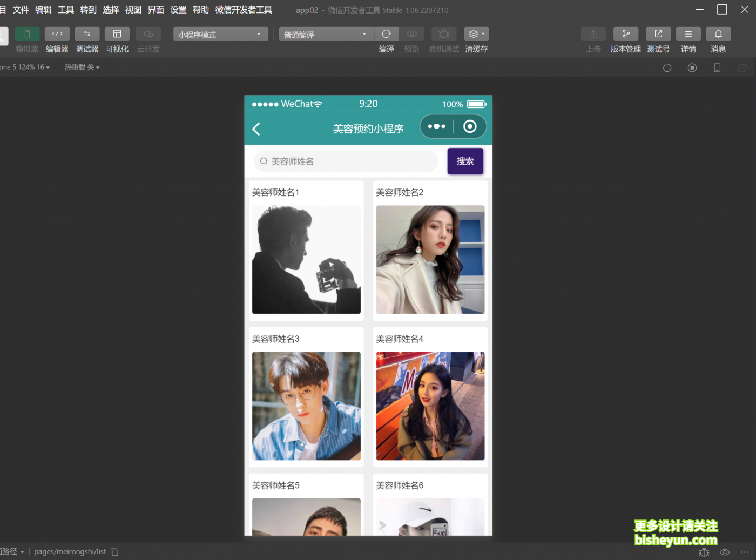756x560 pixels.
Task: Open the 编辑 menu
Action: pos(43,10)
